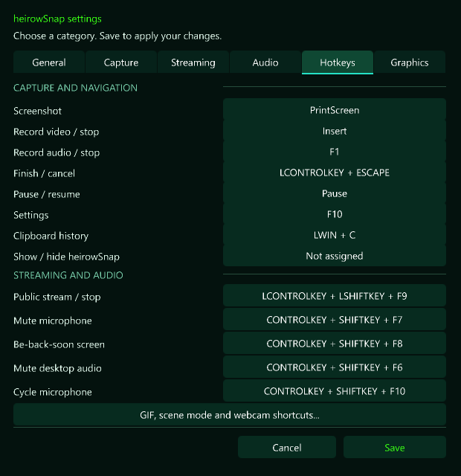Viewport: 461px width, 476px height.
Task: Assign a Show / hide heirowSnap hotkey
Action: tap(335, 256)
